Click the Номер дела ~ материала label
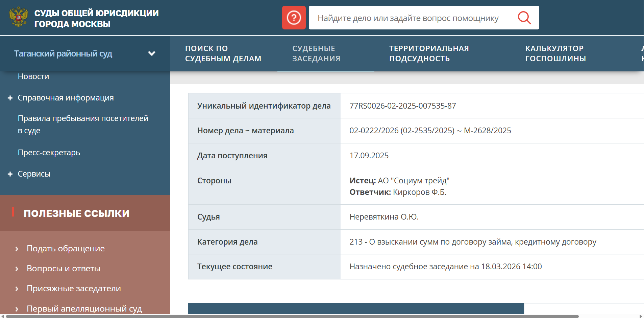The image size is (644, 318). click(x=246, y=131)
